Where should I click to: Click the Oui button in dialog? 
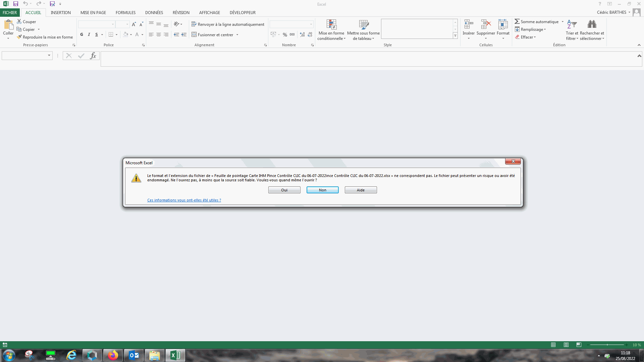(x=284, y=190)
